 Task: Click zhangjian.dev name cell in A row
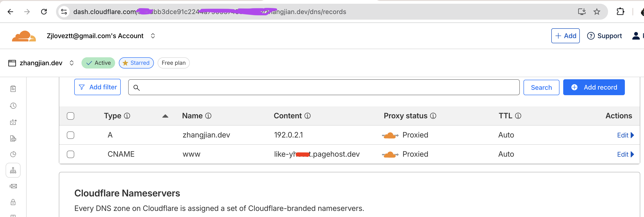206,135
